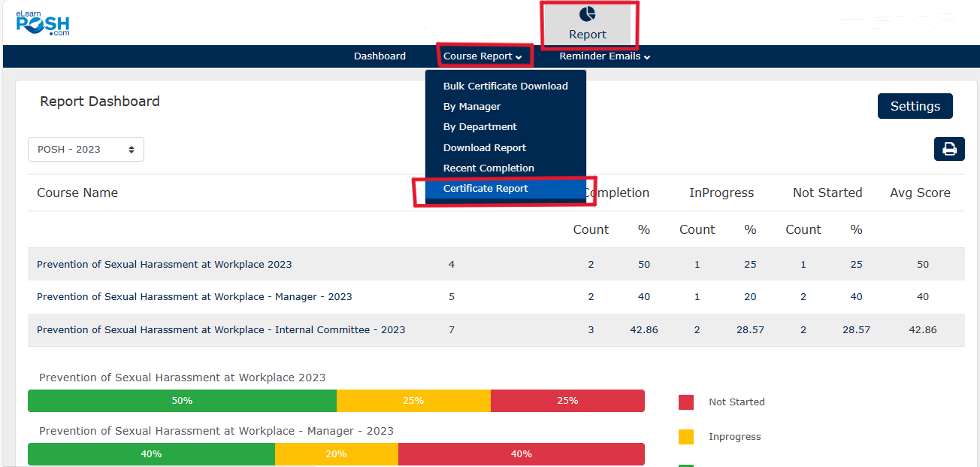Click the Report pie chart icon
The height and width of the screenshot is (467, 980).
(587, 14)
